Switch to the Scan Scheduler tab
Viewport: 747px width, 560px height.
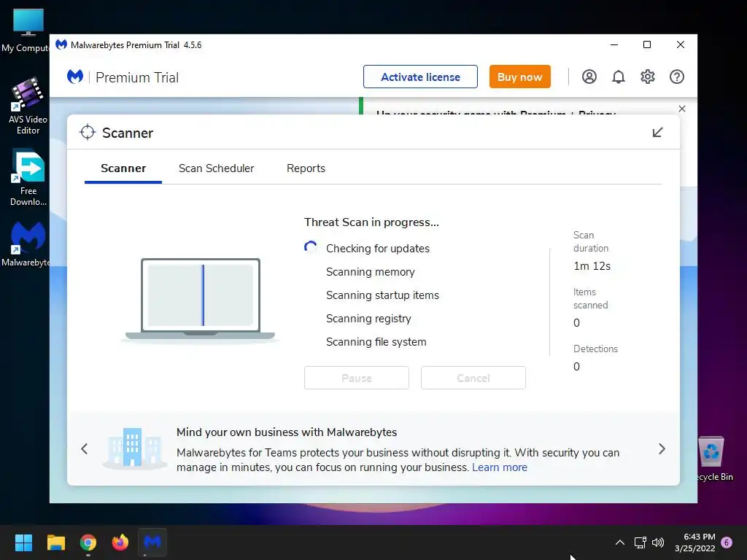click(x=216, y=168)
